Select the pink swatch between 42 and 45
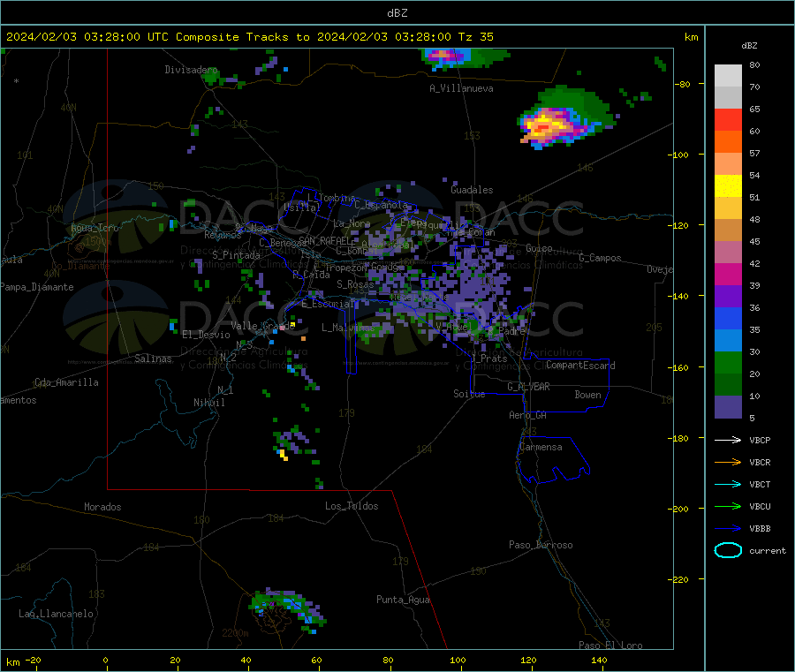 tap(728, 253)
